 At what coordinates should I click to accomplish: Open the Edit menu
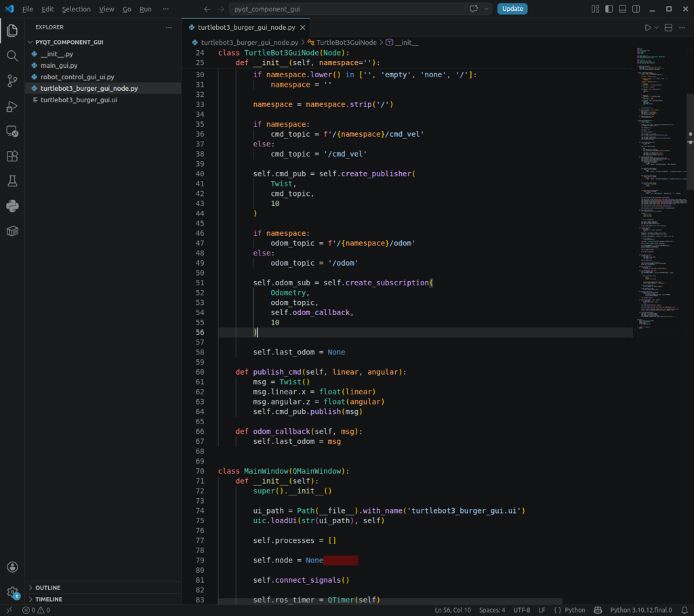click(47, 9)
